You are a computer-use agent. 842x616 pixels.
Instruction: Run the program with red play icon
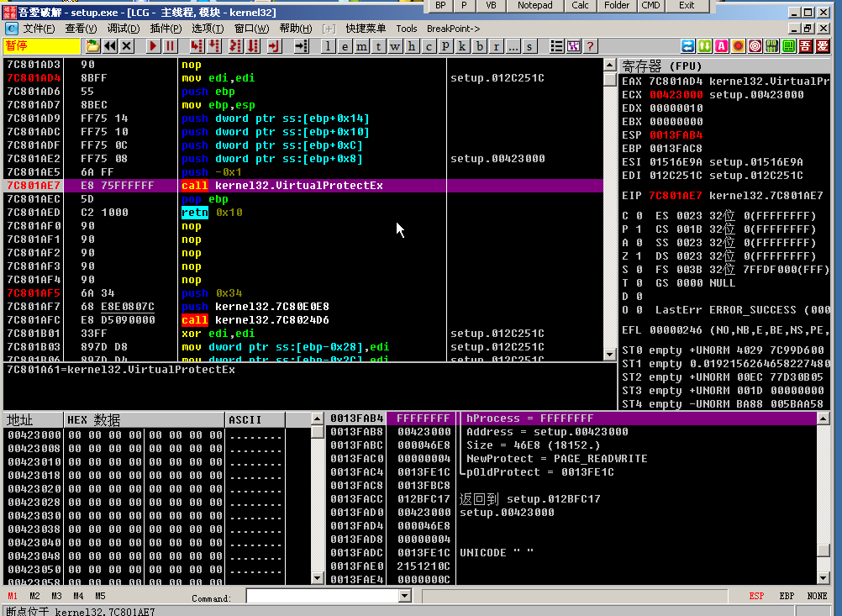click(153, 46)
